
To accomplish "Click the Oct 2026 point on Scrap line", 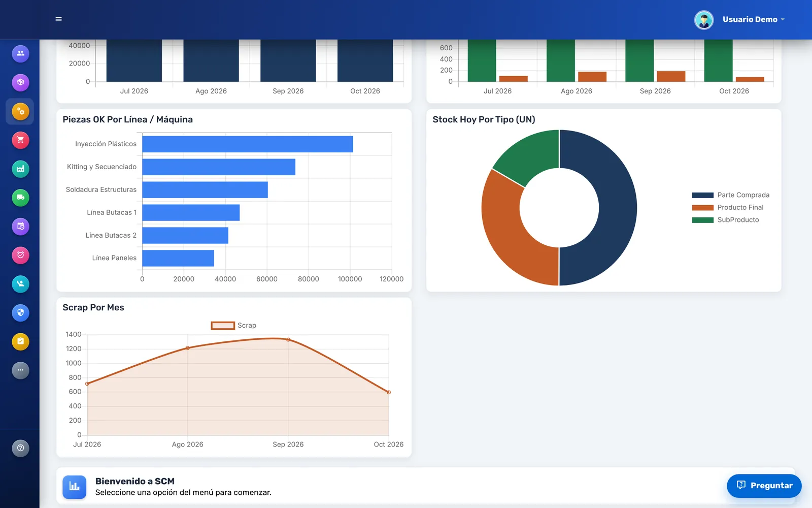I will [x=389, y=392].
